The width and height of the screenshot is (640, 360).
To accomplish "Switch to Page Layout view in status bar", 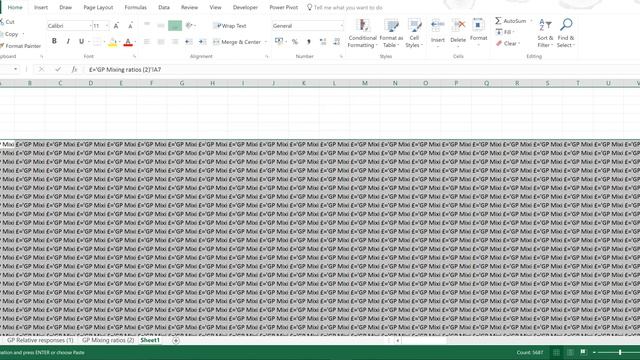I will 570,352.
